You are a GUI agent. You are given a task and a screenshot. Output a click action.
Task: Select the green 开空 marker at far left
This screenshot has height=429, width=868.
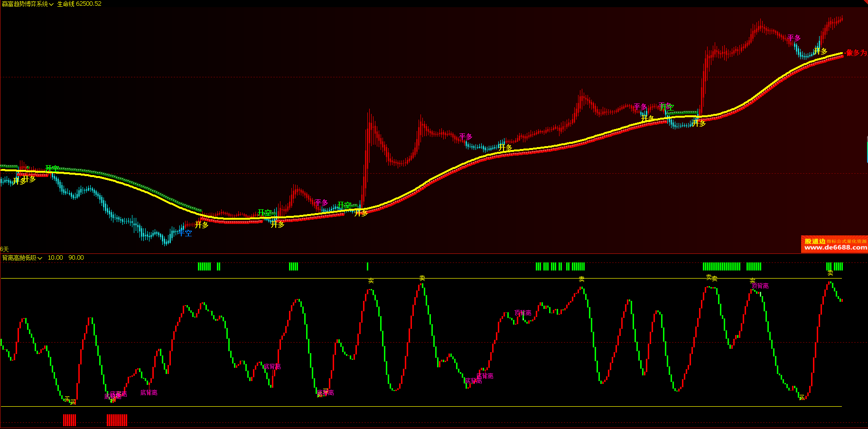coord(52,168)
